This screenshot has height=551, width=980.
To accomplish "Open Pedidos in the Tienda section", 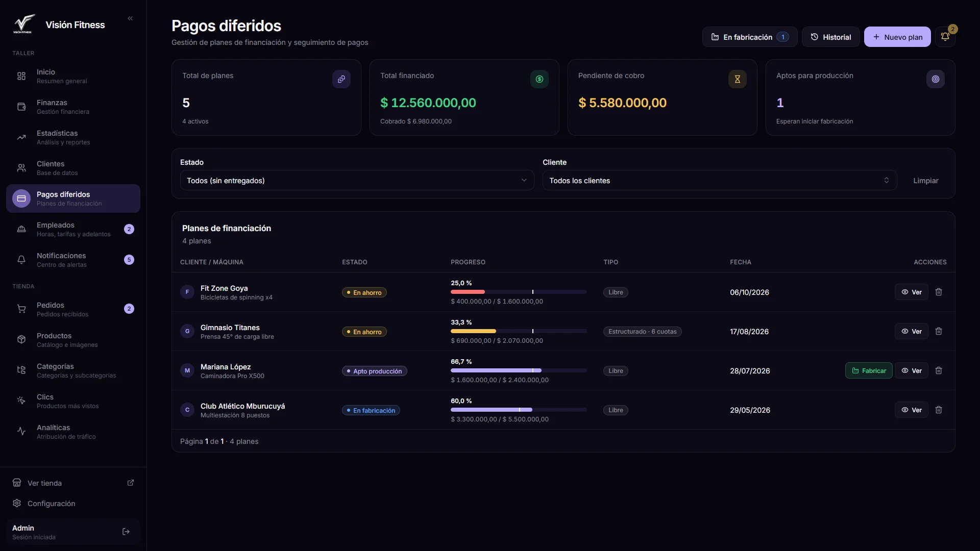I will 73,309.
